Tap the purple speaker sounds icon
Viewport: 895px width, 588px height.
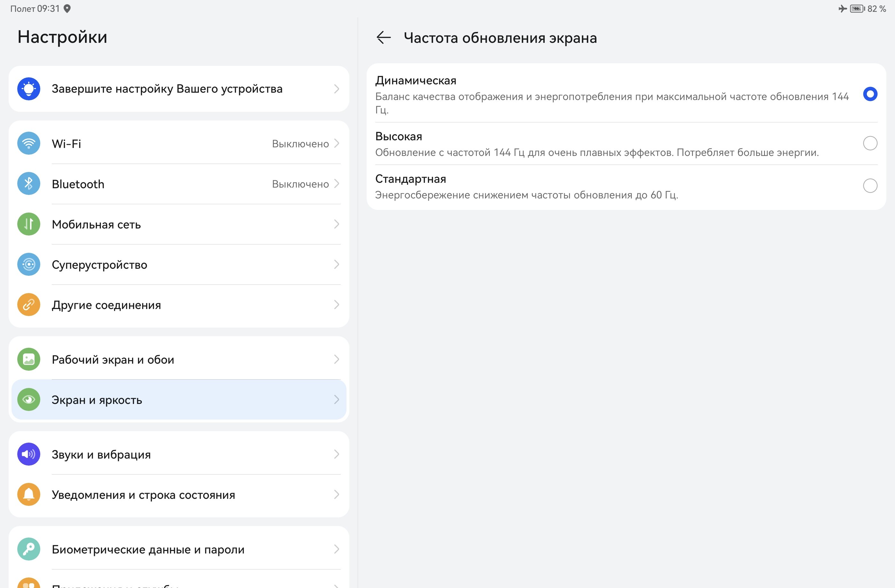[28, 454]
